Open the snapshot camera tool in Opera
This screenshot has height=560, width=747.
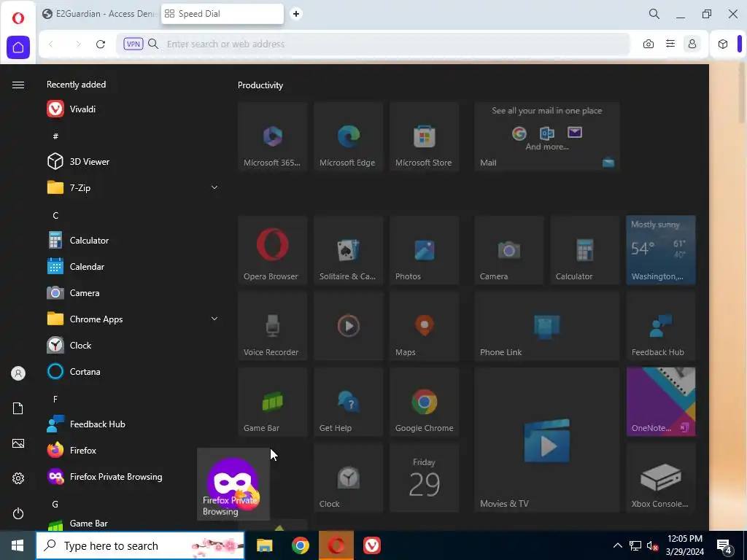coord(649,44)
